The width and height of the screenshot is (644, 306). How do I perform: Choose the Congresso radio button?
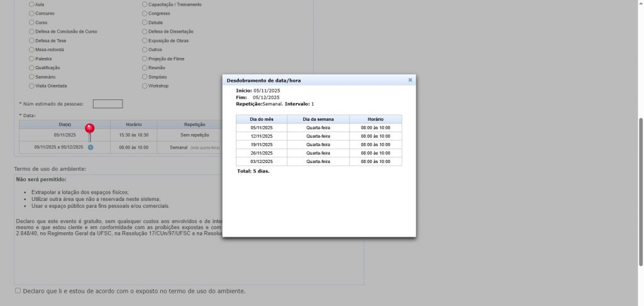[x=145, y=13]
